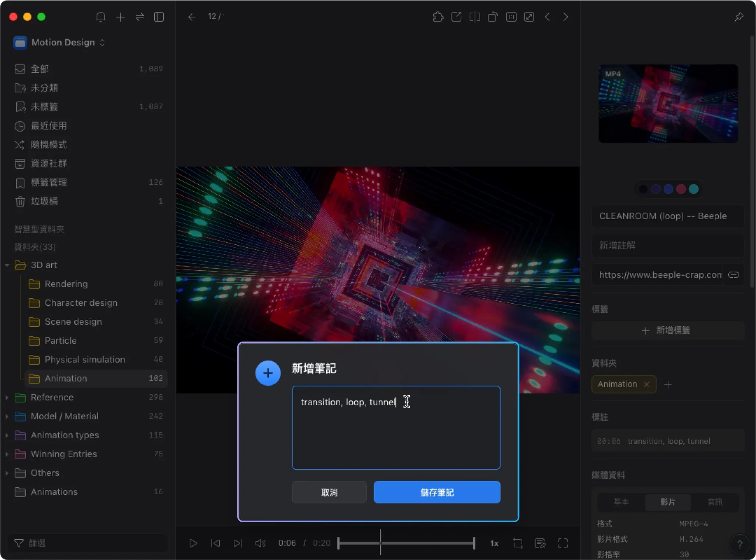Toggle the volume speaker icon
Screen dimensions: 756x560
pos(260,543)
